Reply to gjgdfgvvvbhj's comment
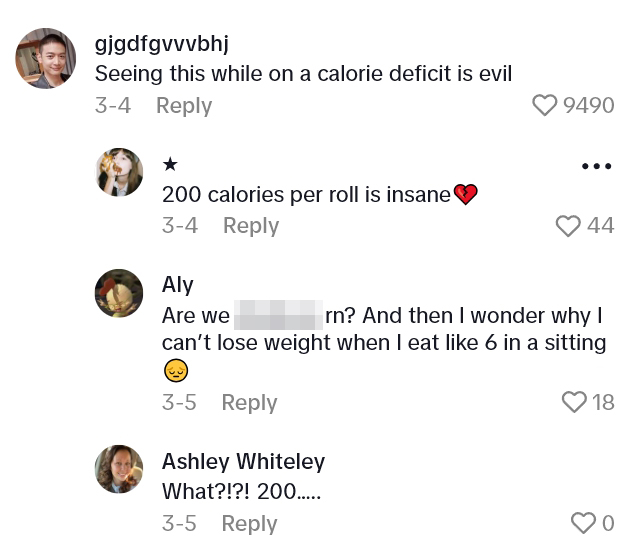The height and width of the screenshot is (555, 624). pos(184,106)
